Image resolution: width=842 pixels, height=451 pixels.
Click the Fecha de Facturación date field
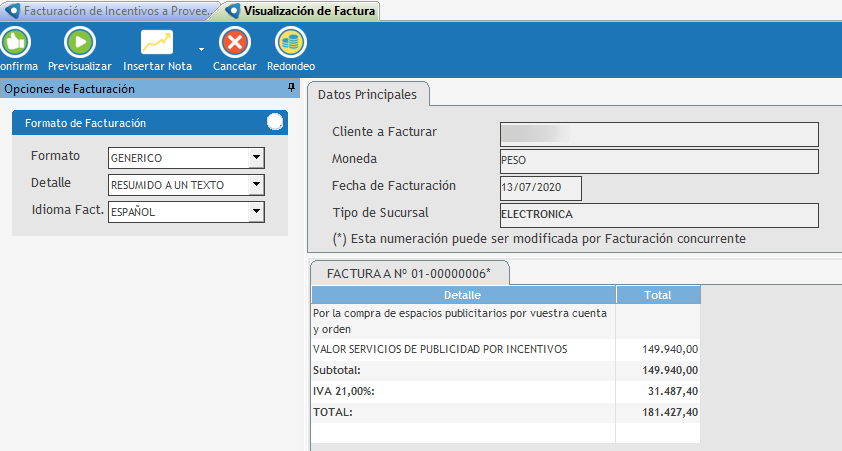(539, 188)
